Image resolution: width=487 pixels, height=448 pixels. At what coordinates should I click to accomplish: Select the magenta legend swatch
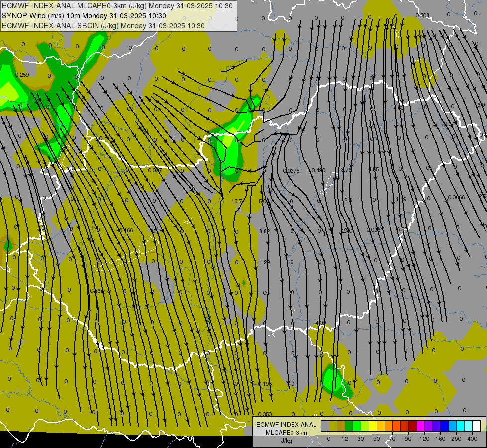[x=420, y=426]
